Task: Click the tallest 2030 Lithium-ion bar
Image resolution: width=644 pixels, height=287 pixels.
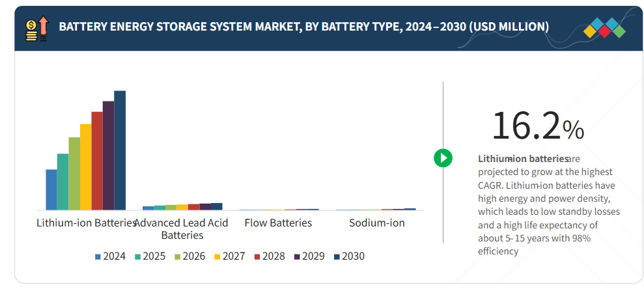Action: (x=120, y=150)
